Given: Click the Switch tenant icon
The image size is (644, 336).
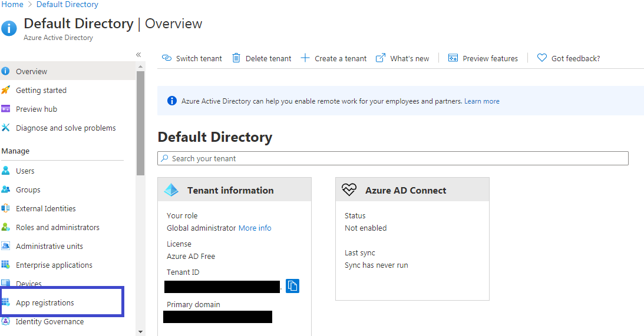Looking at the screenshot, I should tap(166, 58).
